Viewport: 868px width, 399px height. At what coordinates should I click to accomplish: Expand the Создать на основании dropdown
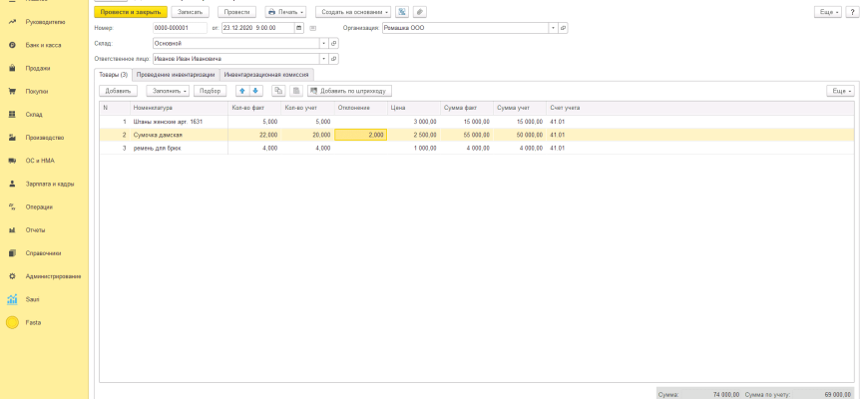352,12
